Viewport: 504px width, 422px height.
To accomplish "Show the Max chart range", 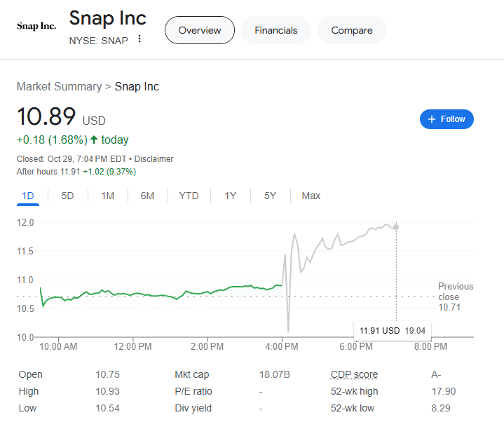I will pyautogui.click(x=311, y=196).
